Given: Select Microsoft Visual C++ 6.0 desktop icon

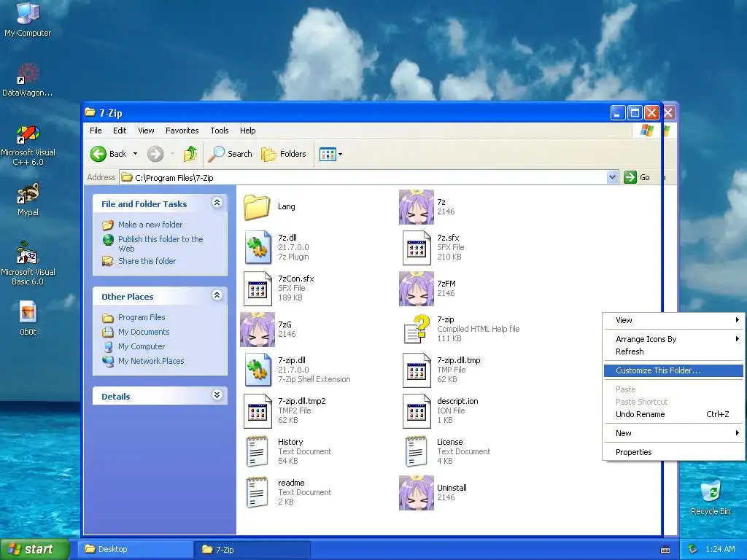Looking at the screenshot, I should (28, 145).
